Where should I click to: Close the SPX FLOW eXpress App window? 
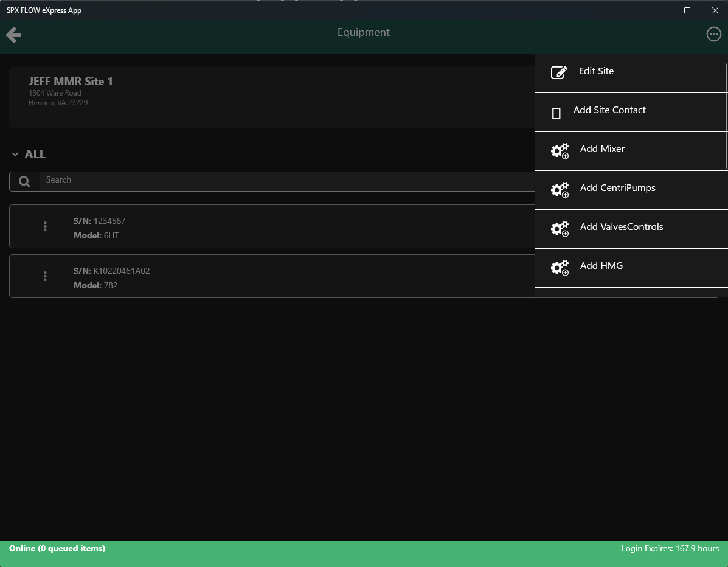coord(715,10)
